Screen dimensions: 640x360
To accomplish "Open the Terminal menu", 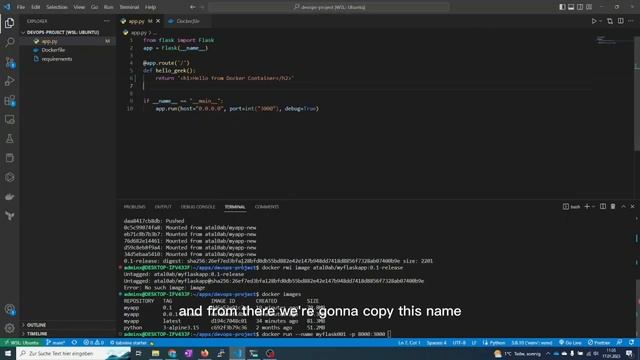I will click(x=129, y=7).
